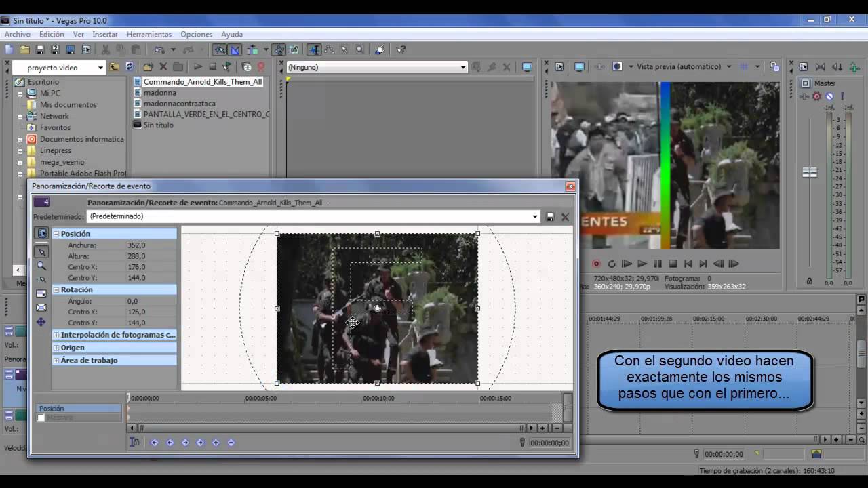Click the Open project folder icon
This screenshot has height=488, width=868.
[x=24, y=49]
